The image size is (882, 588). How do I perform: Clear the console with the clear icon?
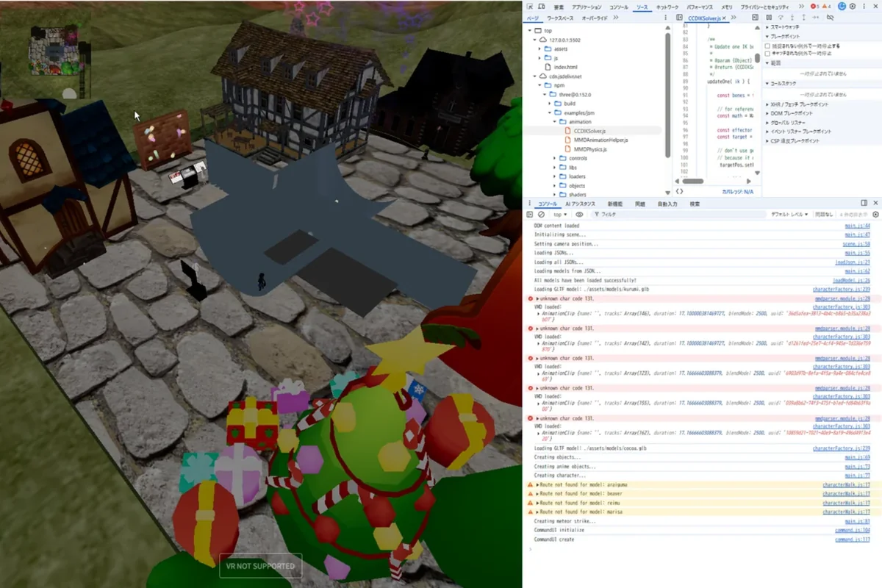tap(541, 215)
